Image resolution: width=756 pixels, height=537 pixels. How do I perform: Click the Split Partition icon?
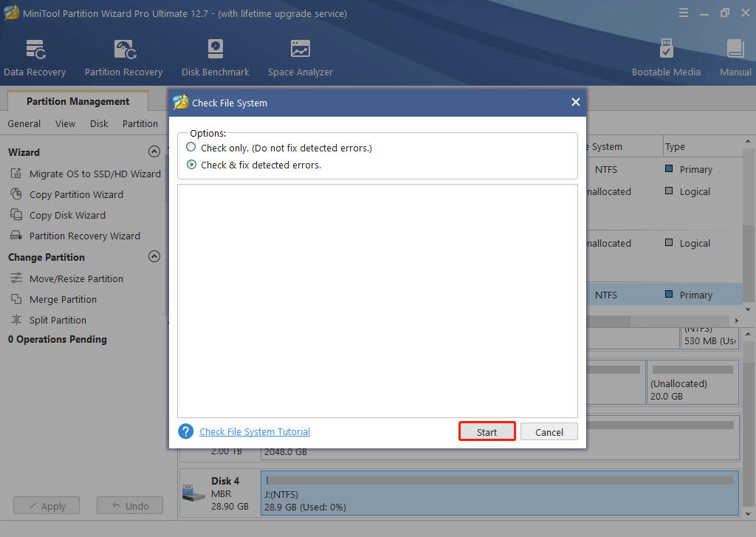click(x=16, y=320)
